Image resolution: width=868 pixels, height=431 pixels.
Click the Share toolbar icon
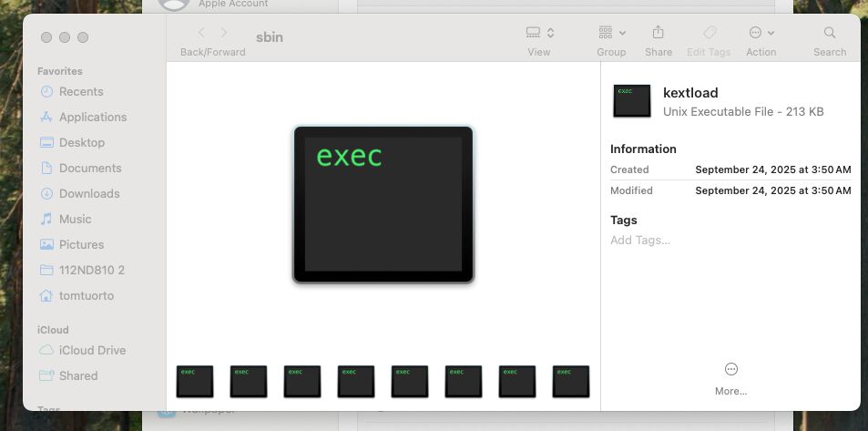(658, 33)
